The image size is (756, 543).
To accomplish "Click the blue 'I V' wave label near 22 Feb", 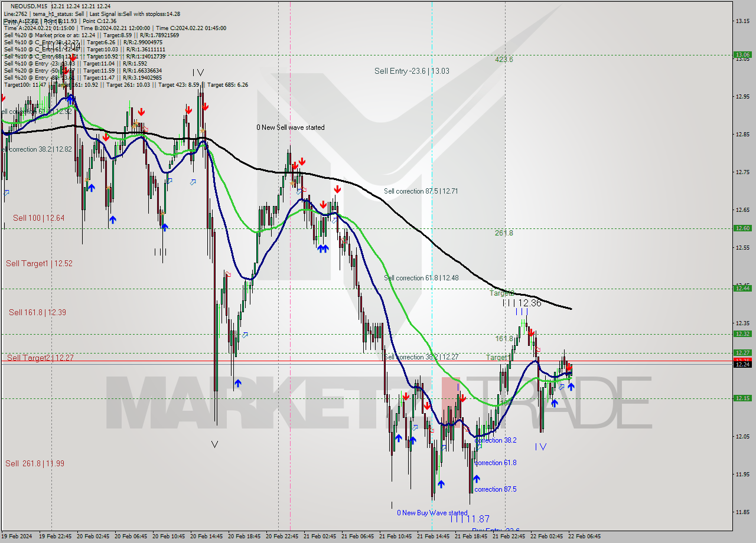I will [x=540, y=447].
